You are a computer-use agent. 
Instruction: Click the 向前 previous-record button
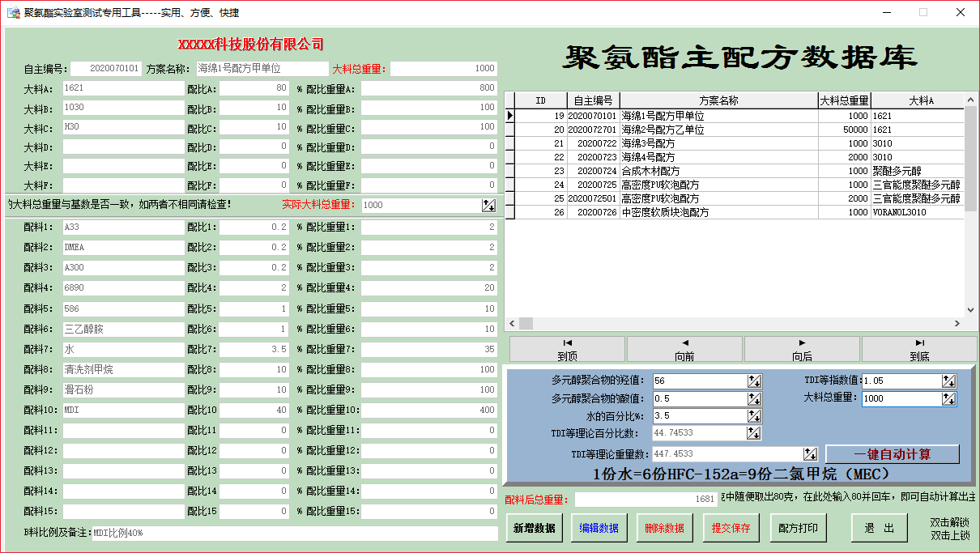tap(684, 349)
